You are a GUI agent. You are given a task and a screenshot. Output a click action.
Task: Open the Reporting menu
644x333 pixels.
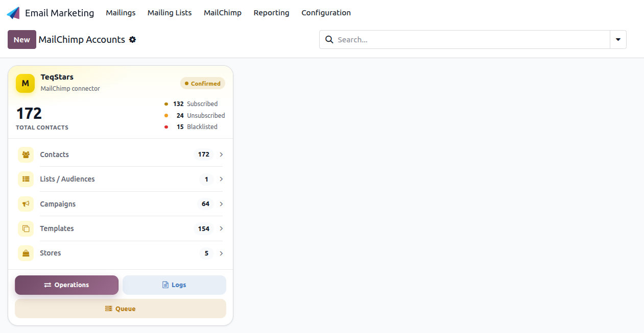point(271,13)
